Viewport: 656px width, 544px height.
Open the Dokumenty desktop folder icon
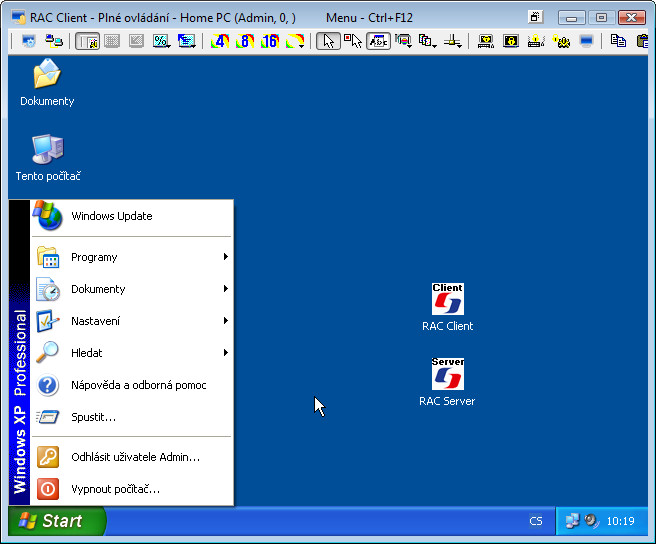coord(47,82)
